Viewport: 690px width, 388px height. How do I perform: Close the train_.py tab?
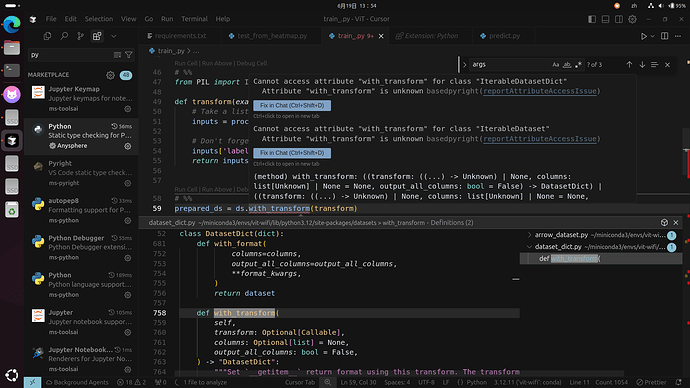pos(381,36)
